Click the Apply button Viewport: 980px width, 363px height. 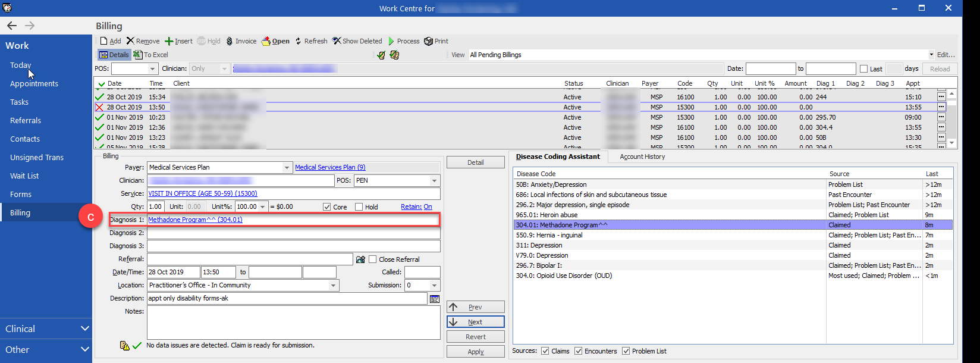click(475, 352)
